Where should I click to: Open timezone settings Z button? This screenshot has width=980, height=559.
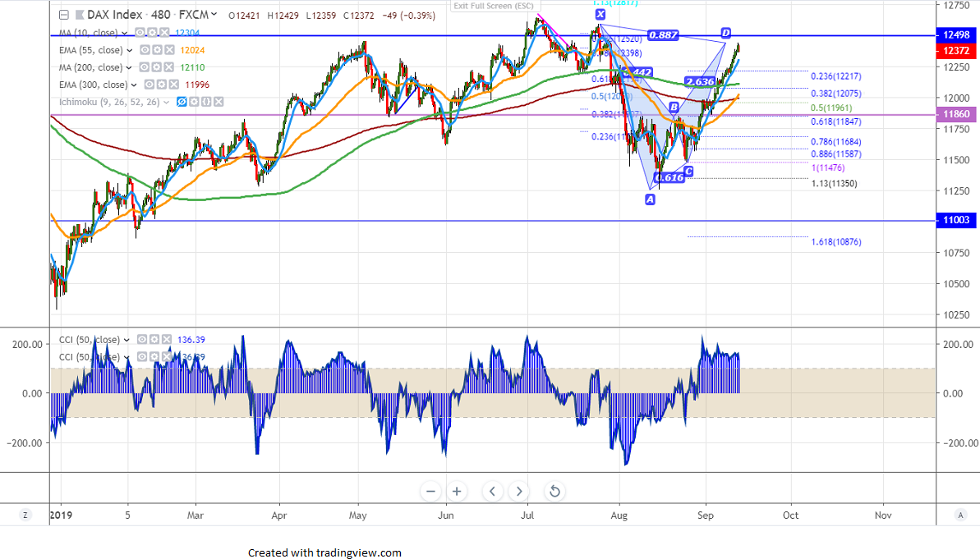[x=25, y=515]
